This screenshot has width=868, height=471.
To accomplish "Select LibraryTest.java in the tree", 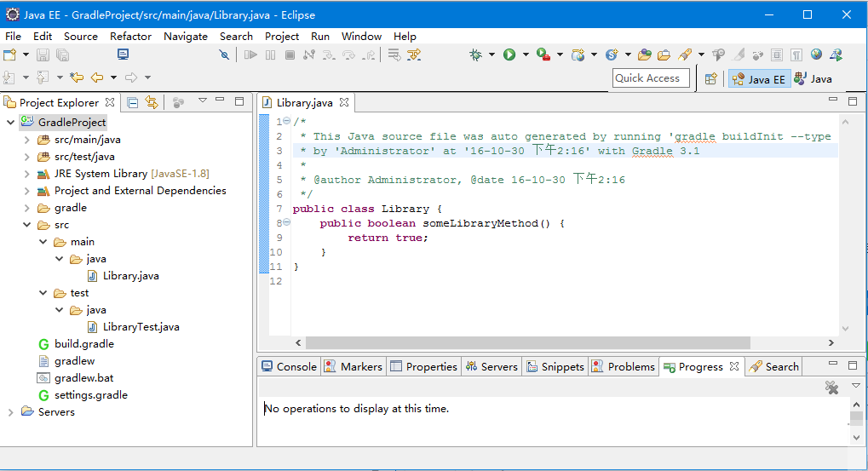I will pyautogui.click(x=141, y=327).
